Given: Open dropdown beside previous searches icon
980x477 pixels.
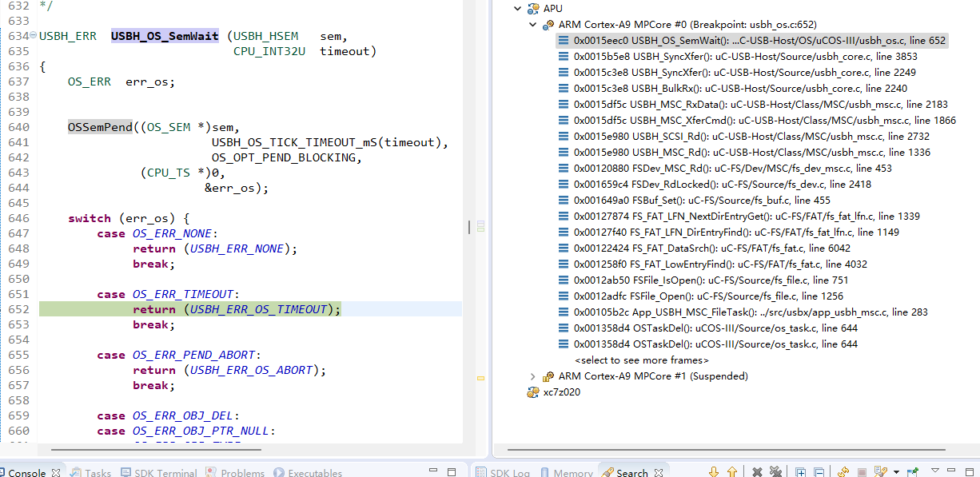Looking at the screenshot, I should [896, 472].
